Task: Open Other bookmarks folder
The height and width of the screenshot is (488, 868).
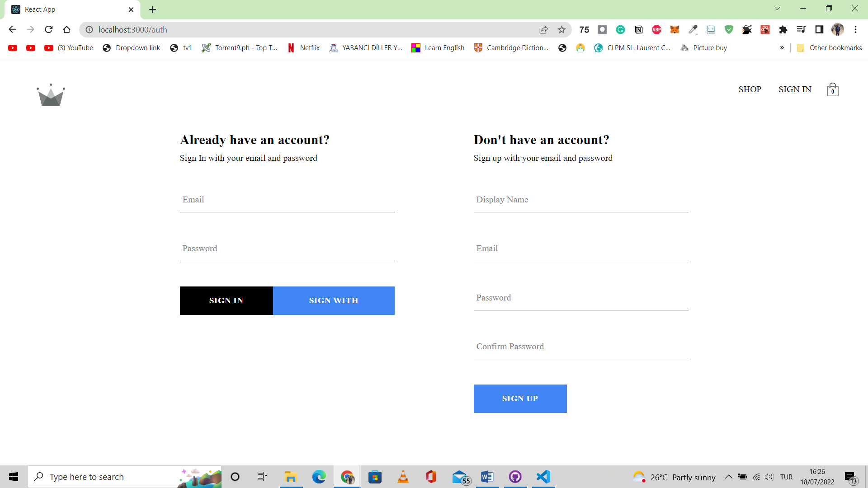Action: point(829,48)
